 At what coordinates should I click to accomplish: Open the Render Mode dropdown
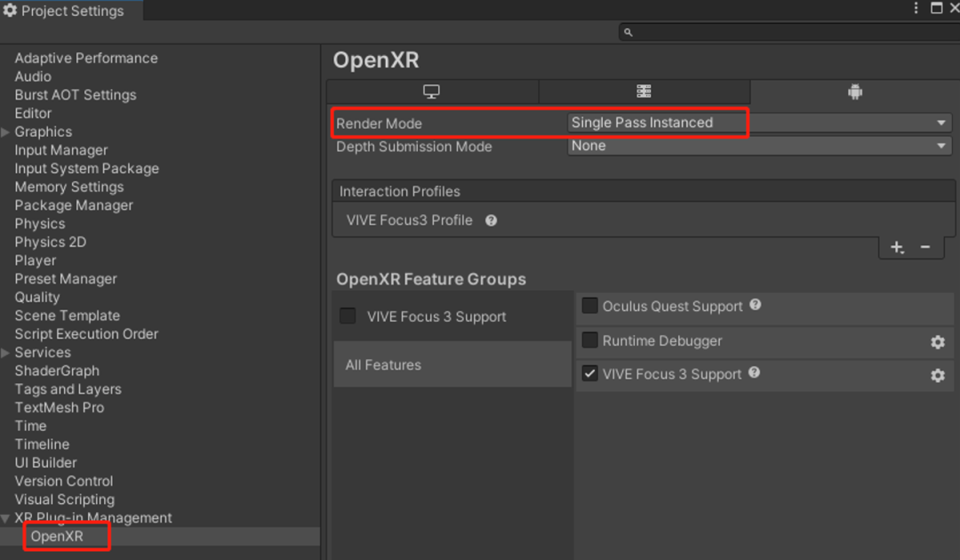pos(759,123)
